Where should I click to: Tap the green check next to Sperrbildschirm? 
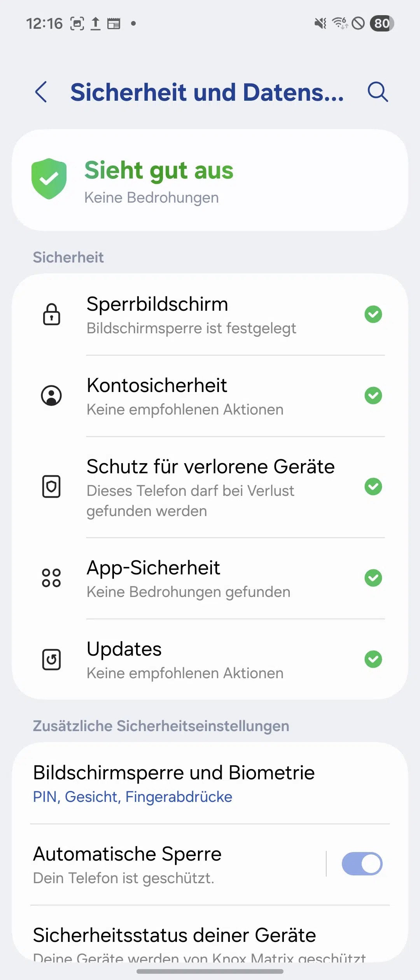[x=373, y=314]
